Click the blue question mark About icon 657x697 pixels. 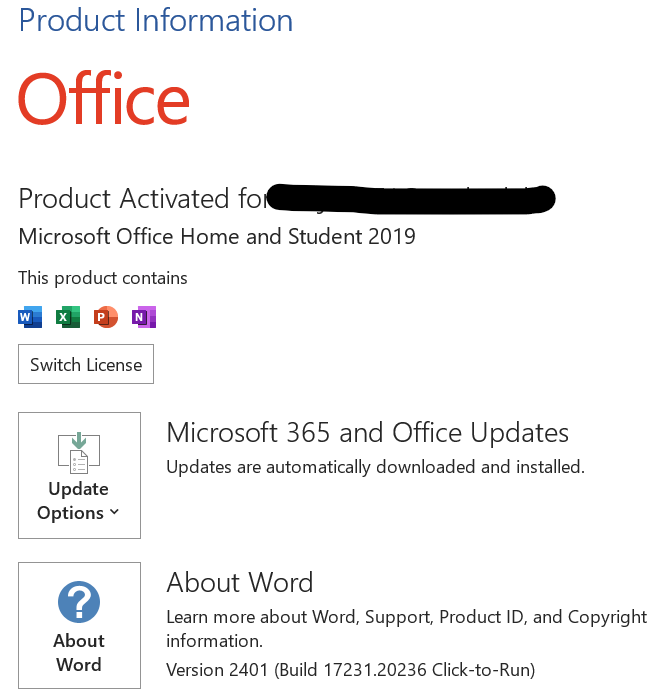(x=79, y=602)
